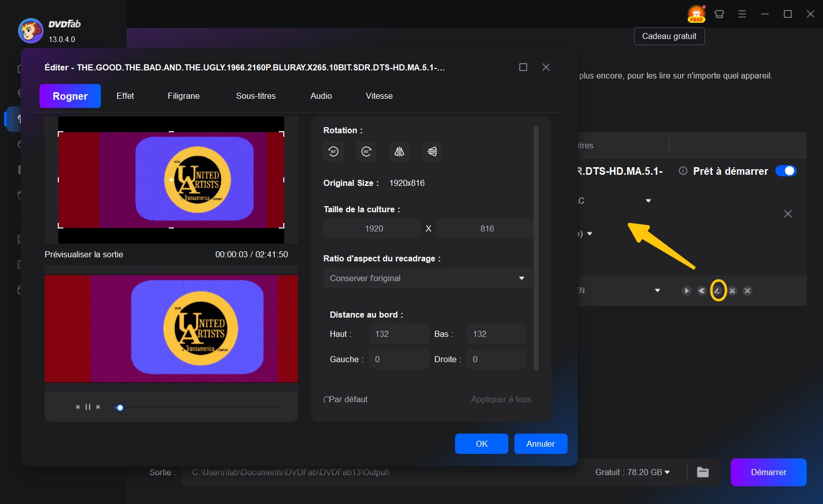This screenshot has height=504, width=823.
Task: Open the trim scissors icon
Action: pyautogui.click(x=732, y=291)
